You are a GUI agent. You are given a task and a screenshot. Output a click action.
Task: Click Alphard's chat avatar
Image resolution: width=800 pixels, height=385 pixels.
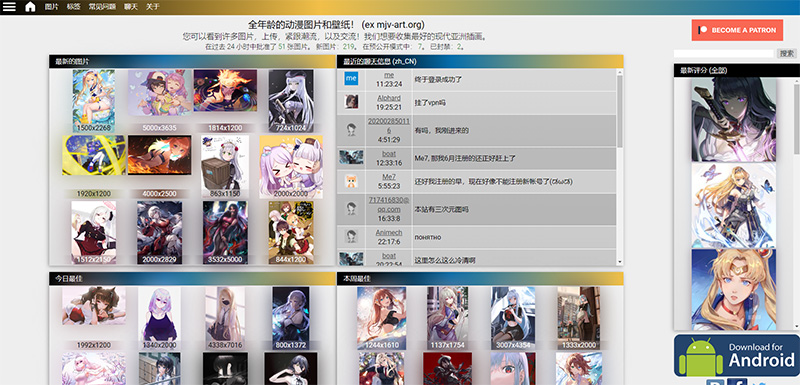tap(351, 102)
